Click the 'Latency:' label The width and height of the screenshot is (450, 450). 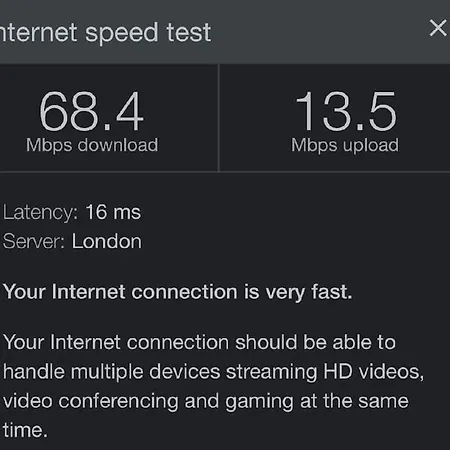pyautogui.click(x=40, y=213)
